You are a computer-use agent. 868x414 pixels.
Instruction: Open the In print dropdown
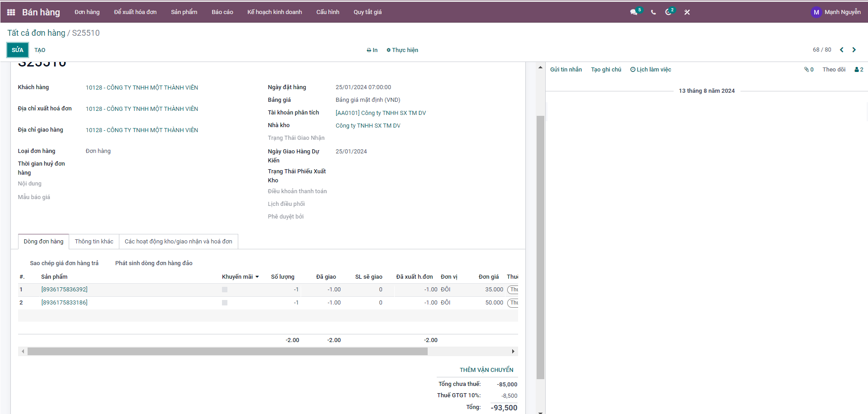[372, 50]
